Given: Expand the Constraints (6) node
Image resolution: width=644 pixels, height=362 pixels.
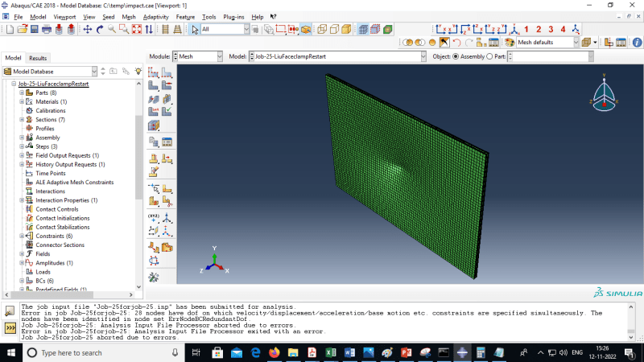Looking at the screenshot, I should (x=22, y=236).
